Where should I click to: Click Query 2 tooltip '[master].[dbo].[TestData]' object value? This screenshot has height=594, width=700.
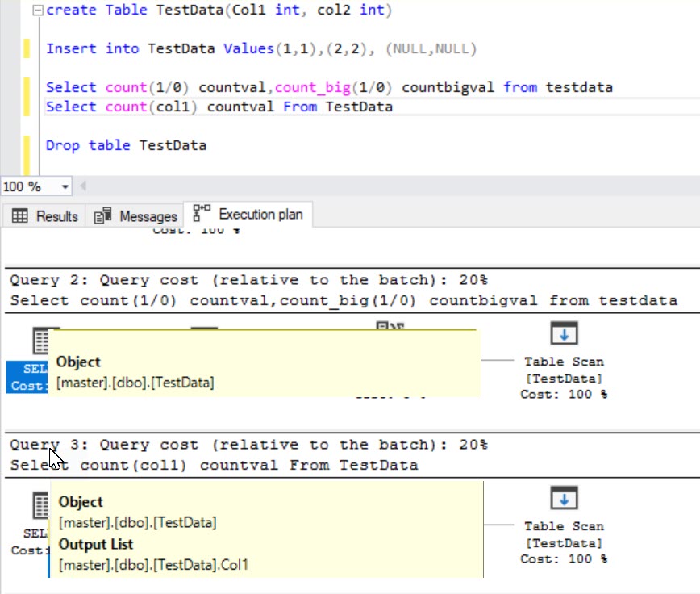coord(135,383)
